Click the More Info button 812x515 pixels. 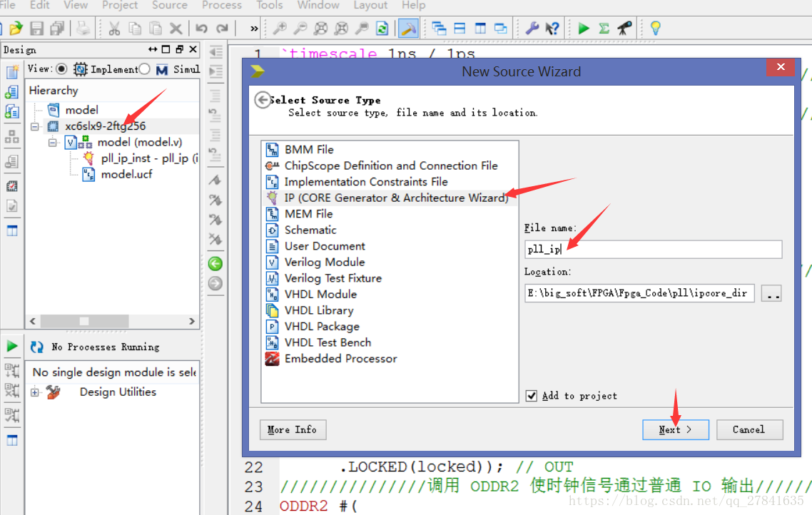pos(293,429)
